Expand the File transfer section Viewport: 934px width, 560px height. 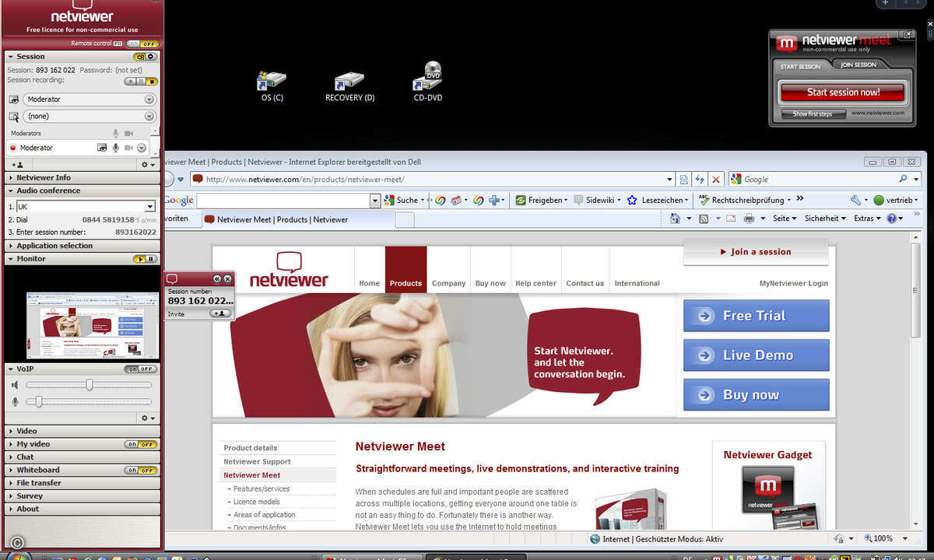[x=83, y=483]
